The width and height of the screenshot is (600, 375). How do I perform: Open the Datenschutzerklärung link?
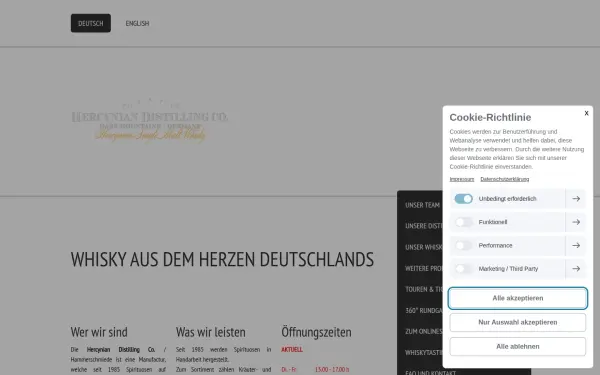[505, 179]
